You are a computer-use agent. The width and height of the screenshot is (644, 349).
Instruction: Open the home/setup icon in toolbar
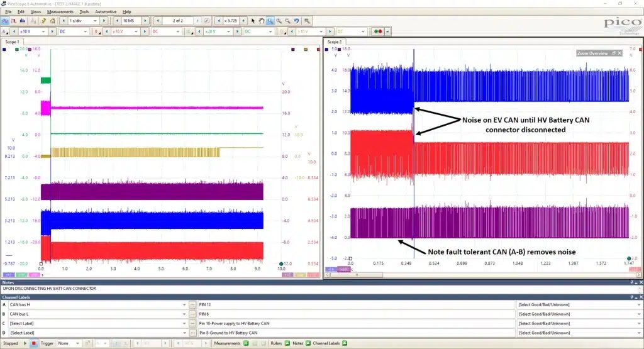[x=53, y=21]
